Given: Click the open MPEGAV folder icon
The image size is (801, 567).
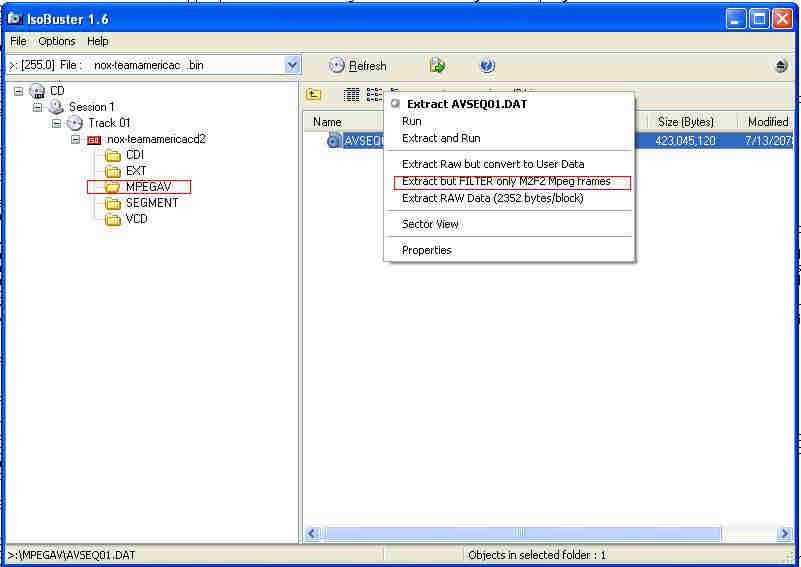Looking at the screenshot, I should point(112,187).
